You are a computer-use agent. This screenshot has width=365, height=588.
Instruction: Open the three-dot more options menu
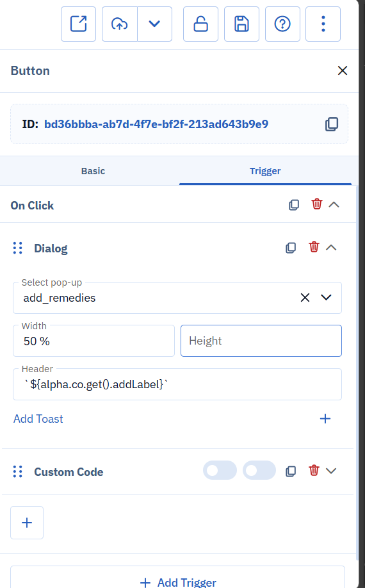pos(323,24)
